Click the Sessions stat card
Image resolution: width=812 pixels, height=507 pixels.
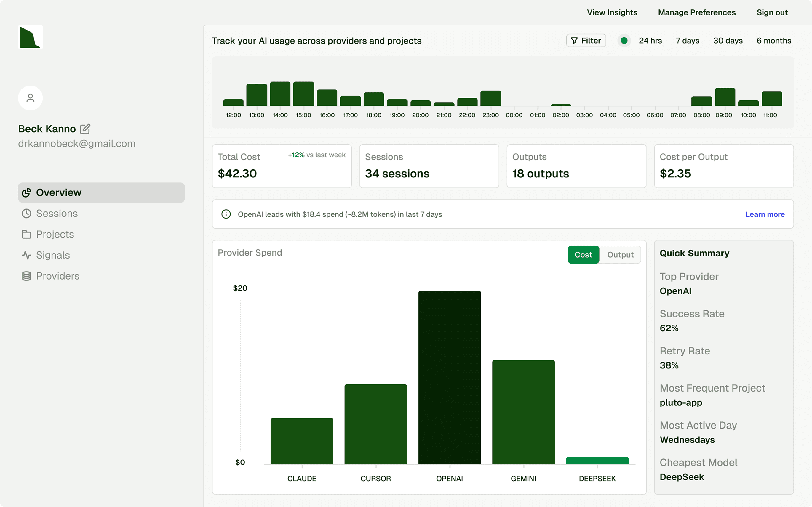tap(429, 166)
